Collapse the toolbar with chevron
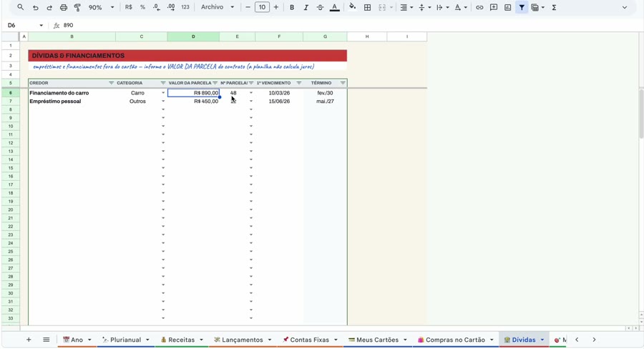The image size is (644, 349). 624,7
